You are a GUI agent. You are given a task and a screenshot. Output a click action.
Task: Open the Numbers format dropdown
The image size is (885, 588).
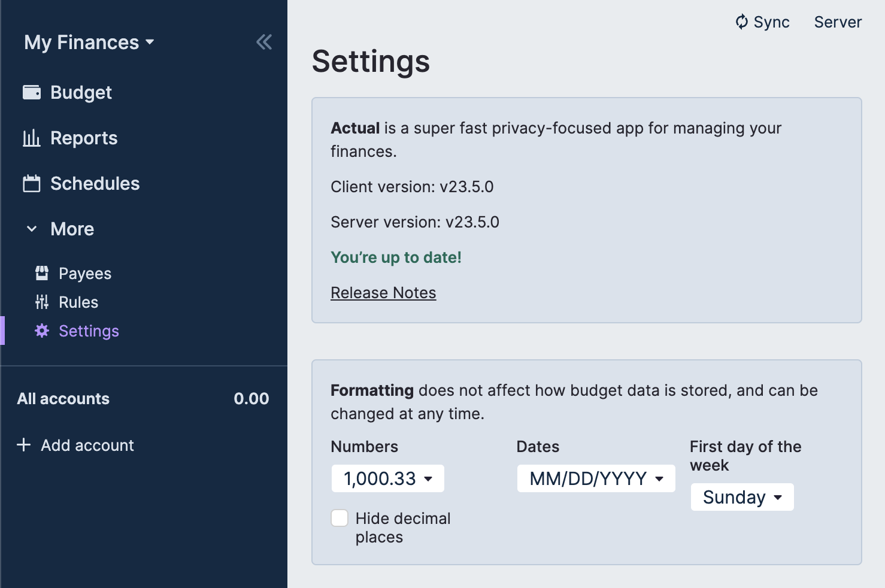[388, 478]
